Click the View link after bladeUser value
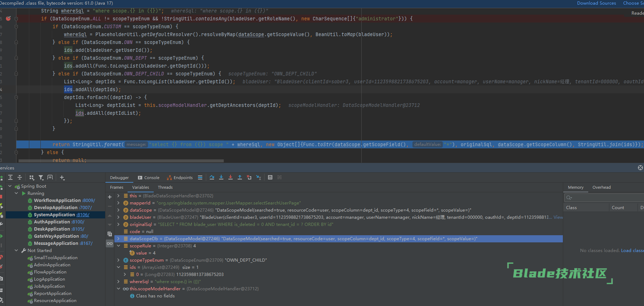The image size is (644, 306). pyautogui.click(x=558, y=217)
